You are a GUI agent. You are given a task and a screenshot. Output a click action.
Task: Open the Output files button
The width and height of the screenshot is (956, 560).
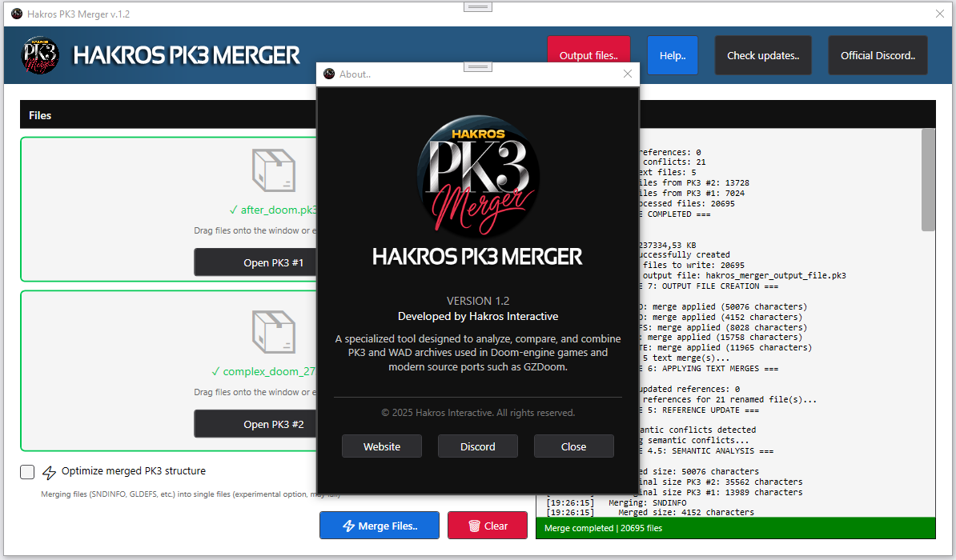pos(588,55)
